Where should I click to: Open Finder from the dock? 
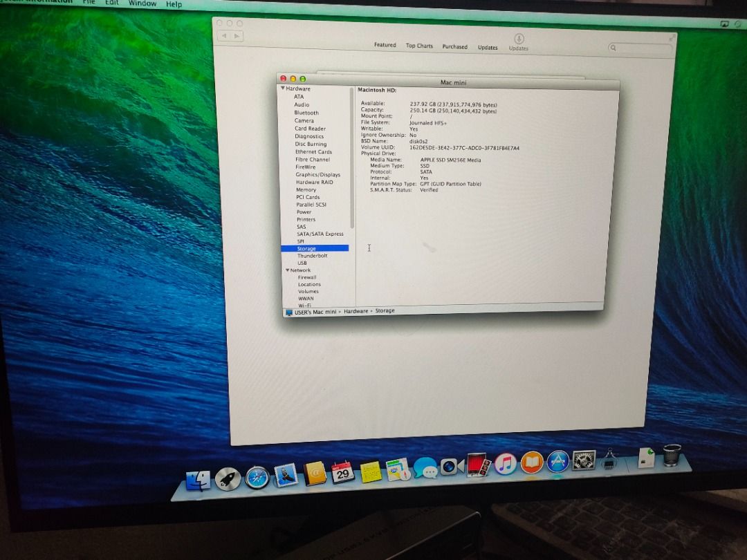(199, 480)
